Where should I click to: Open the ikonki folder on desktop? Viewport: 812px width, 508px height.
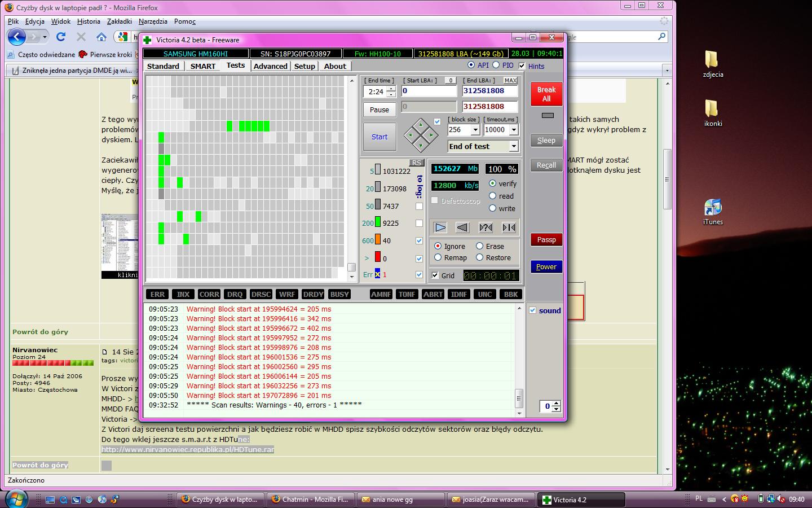point(713,113)
